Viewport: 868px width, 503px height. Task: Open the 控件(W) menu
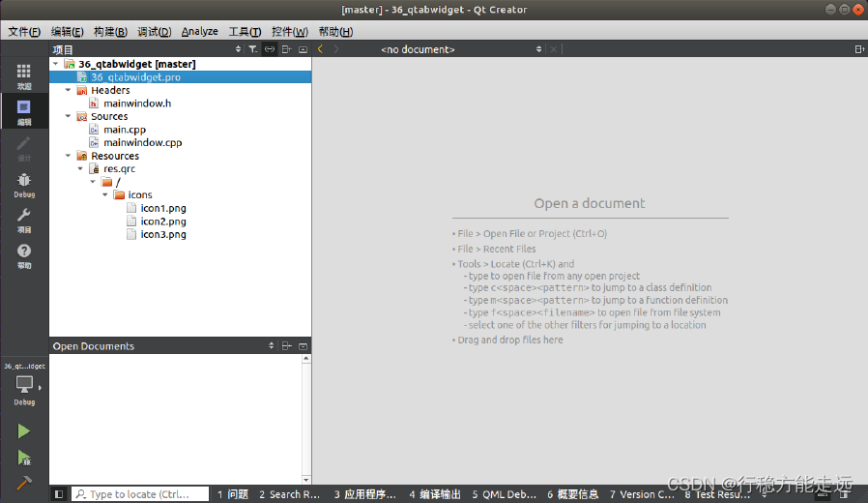(x=290, y=32)
